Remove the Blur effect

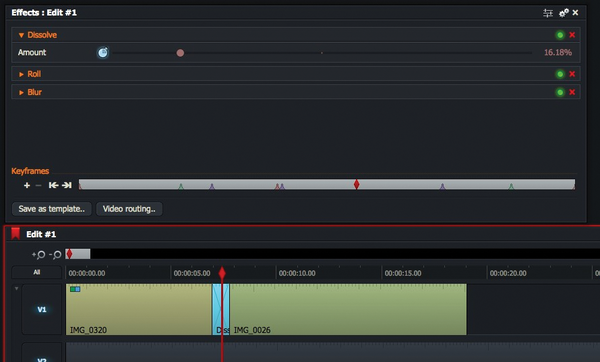pos(572,92)
